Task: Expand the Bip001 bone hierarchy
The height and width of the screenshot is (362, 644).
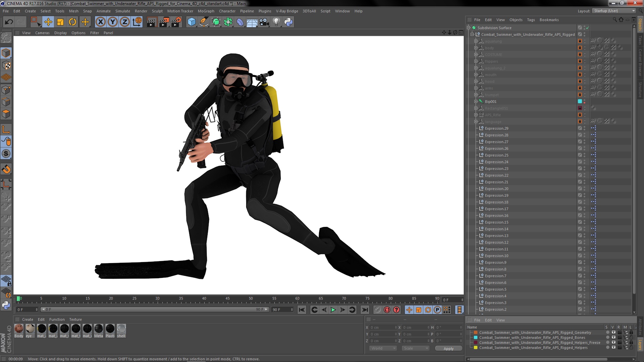Action: coord(476,102)
